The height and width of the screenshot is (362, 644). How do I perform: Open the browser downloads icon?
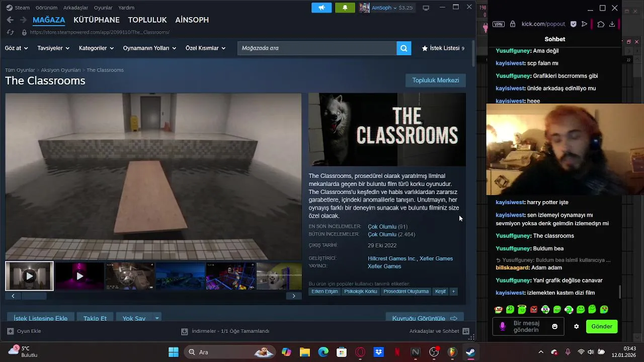(x=612, y=24)
